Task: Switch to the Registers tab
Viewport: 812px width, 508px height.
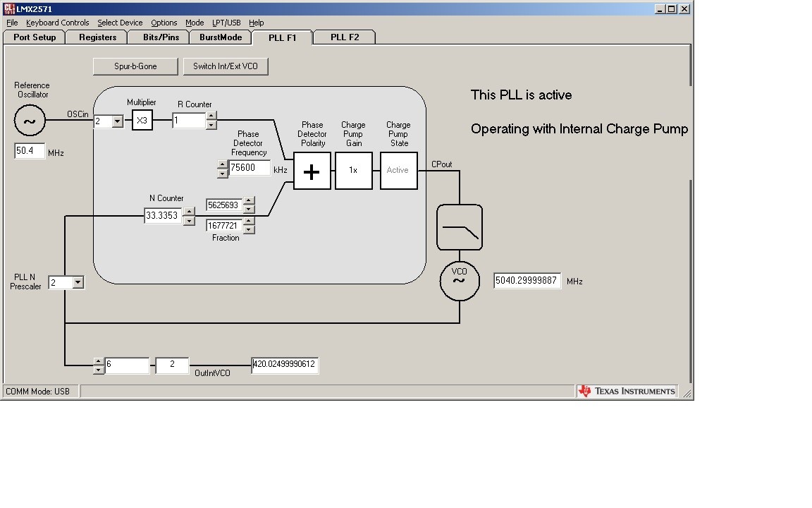Action: tap(97, 37)
